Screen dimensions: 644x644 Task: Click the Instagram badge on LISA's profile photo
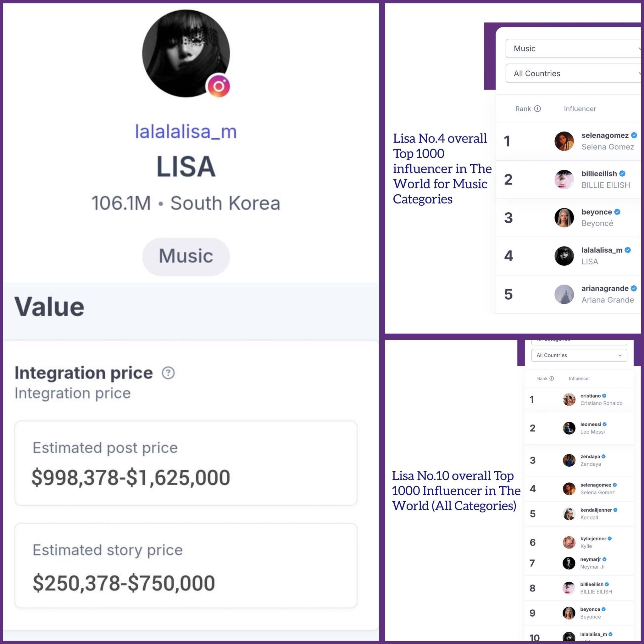point(219,86)
